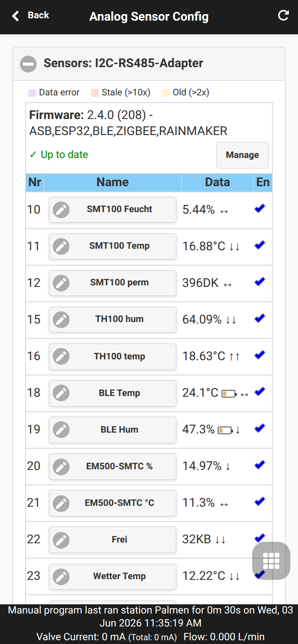Edit sensor TH100 hum
This screenshot has width=298, height=644.
(x=112, y=319)
